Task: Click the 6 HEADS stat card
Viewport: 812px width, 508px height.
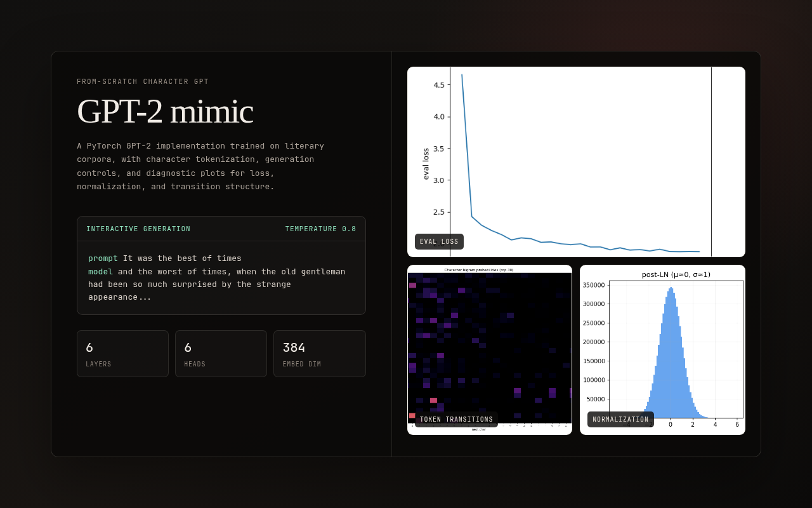Action: [x=221, y=354]
